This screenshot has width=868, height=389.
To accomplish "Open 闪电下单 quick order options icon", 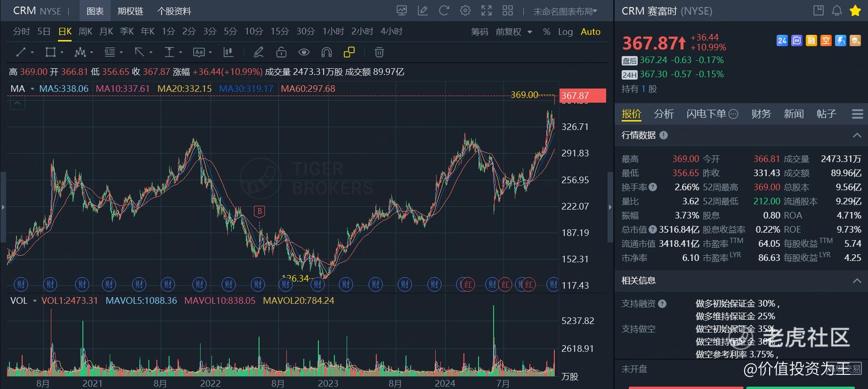I will coord(733,114).
